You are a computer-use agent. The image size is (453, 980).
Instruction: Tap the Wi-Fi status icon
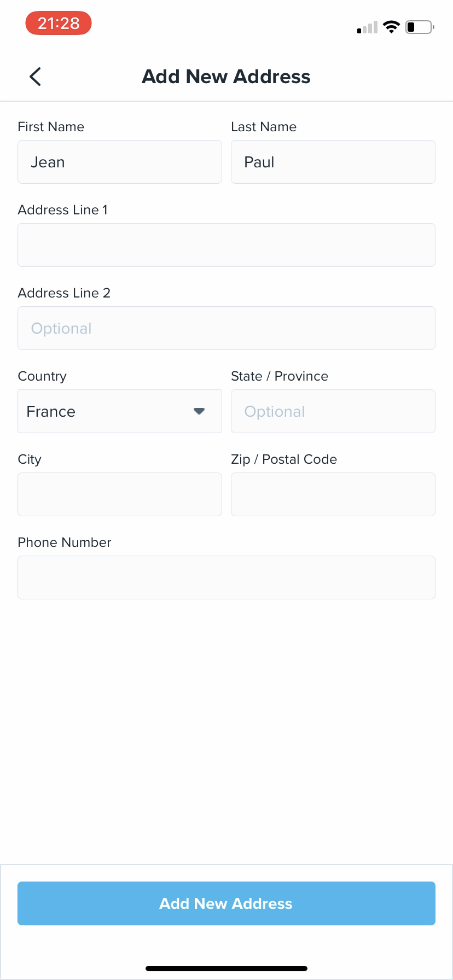tap(391, 27)
